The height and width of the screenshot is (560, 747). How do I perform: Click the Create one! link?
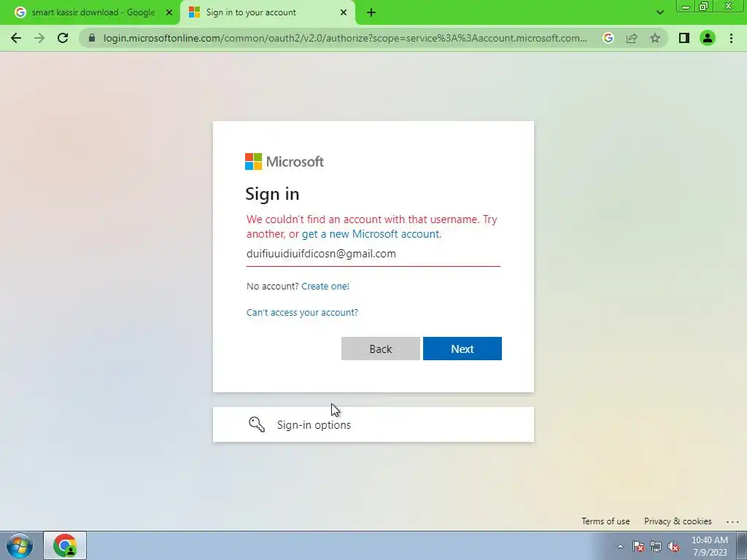click(325, 286)
